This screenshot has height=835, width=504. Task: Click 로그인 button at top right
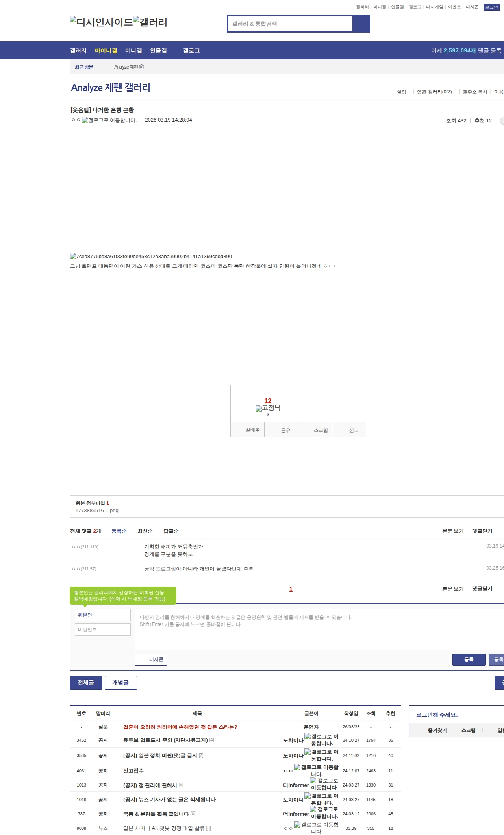[x=491, y=7]
